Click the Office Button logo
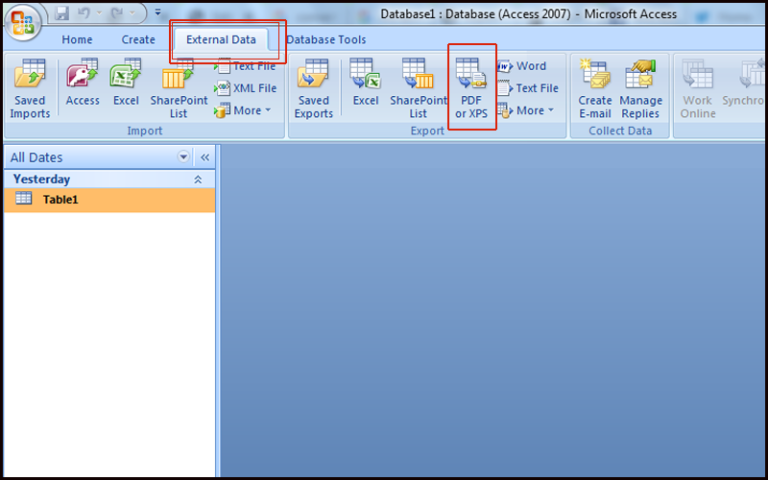This screenshot has height=480, width=768. pos(23,22)
